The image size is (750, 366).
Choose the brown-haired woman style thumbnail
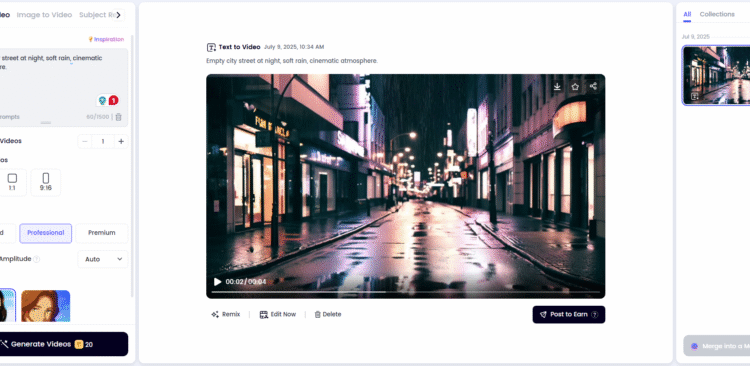[45, 306]
